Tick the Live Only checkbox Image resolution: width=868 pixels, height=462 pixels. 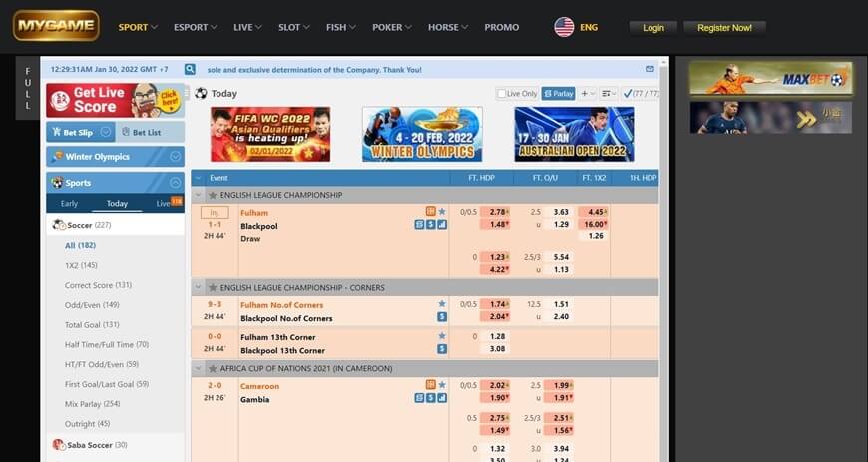[501, 94]
